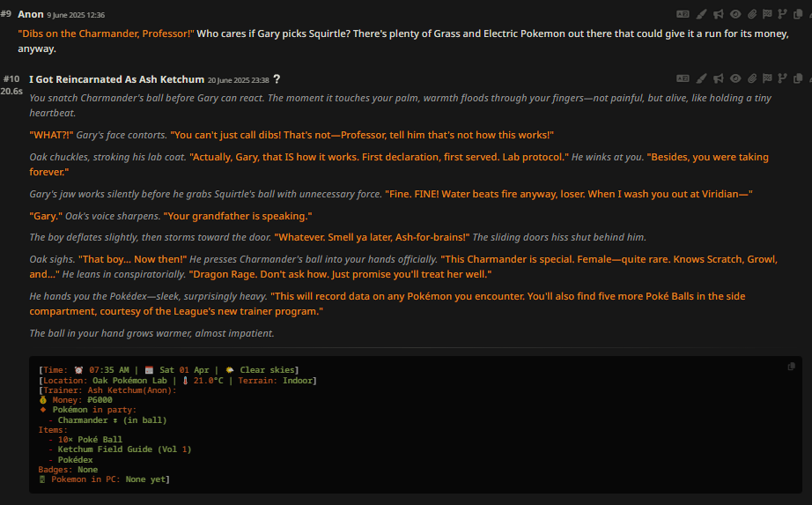
Task: Translate message #9 by Anon
Action: [683, 14]
